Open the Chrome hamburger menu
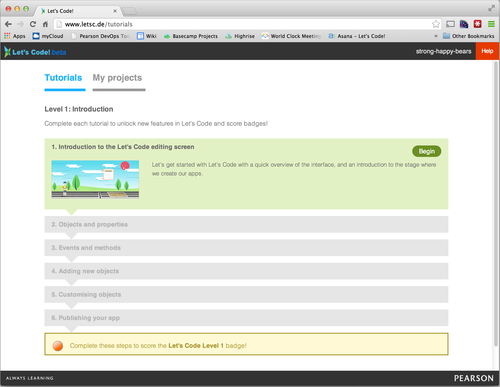This screenshot has width=500, height=387. point(491,24)
